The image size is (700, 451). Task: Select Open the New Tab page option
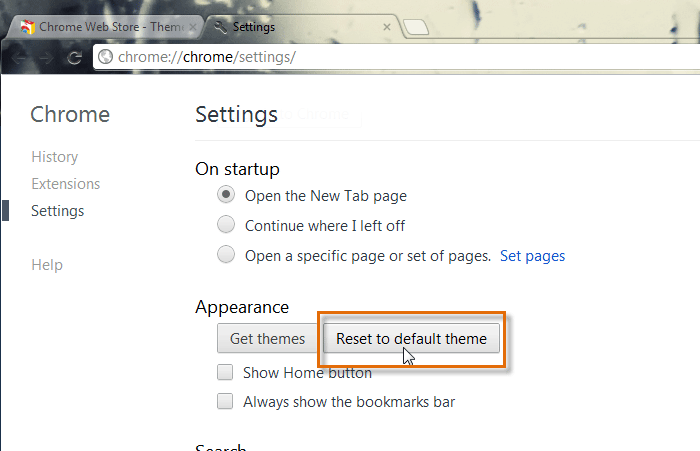(226, 195)
